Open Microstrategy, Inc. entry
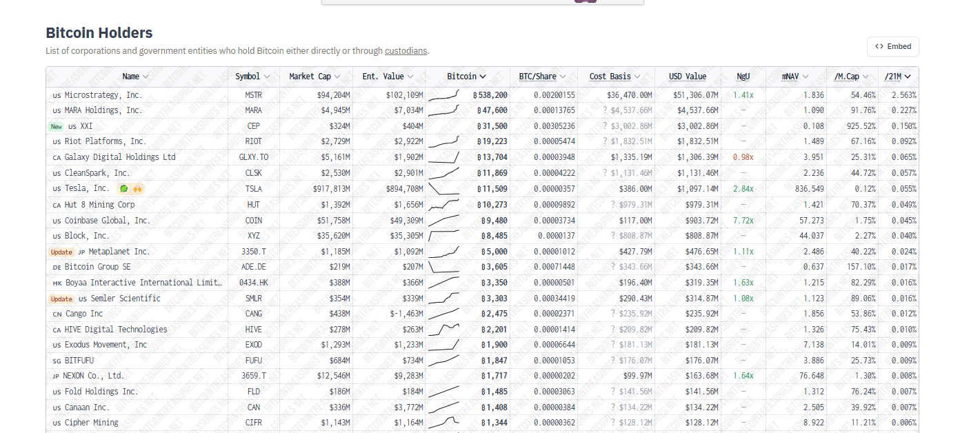This screenshot has width=980, height=433. 103,94
